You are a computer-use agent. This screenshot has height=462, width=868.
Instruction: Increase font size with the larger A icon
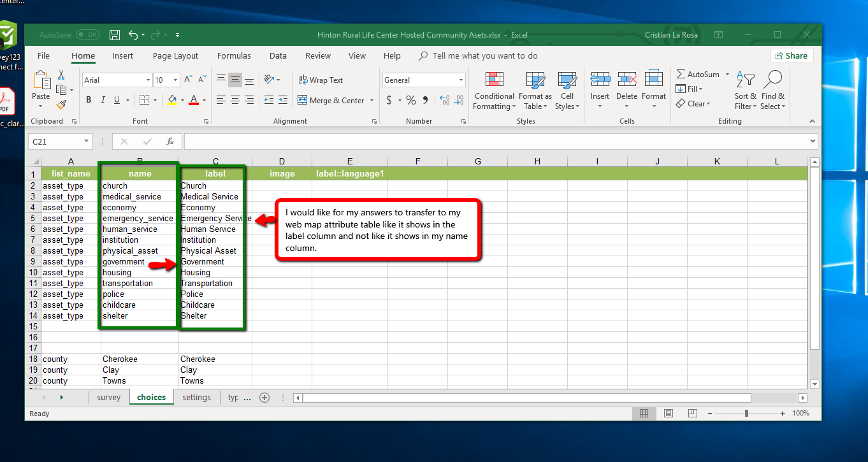(188, 80)
